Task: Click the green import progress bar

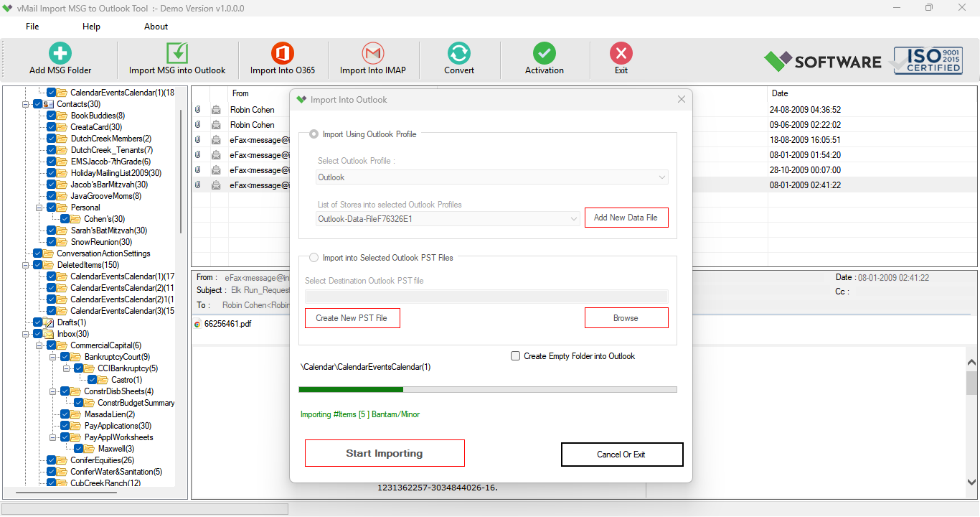Action: point(488,389)
